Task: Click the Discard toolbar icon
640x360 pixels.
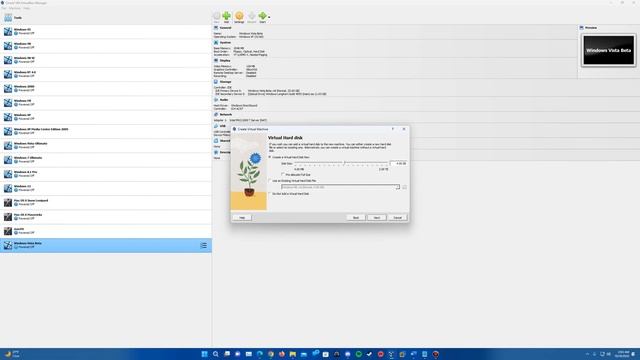Action: [251, 16]
